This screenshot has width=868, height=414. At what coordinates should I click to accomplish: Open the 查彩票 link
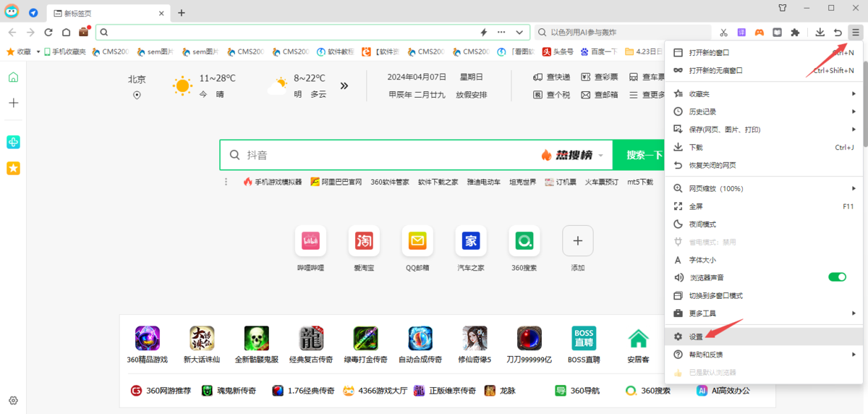pyautogui.click(x=600, y=77)
